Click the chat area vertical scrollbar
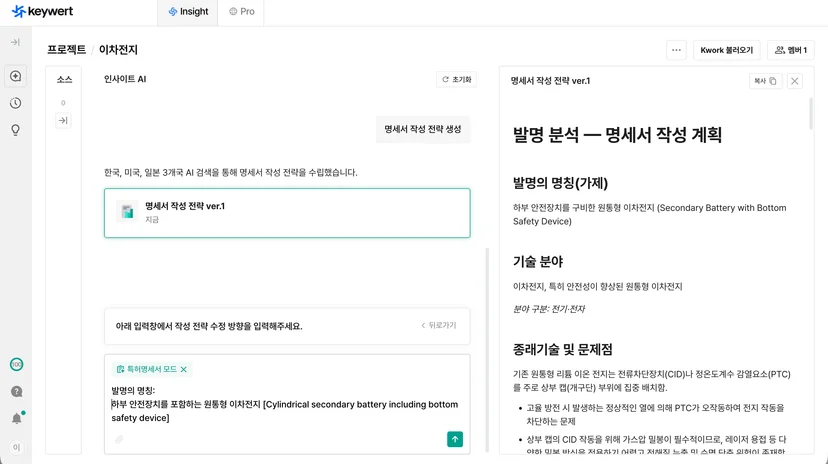 point(487,348)
